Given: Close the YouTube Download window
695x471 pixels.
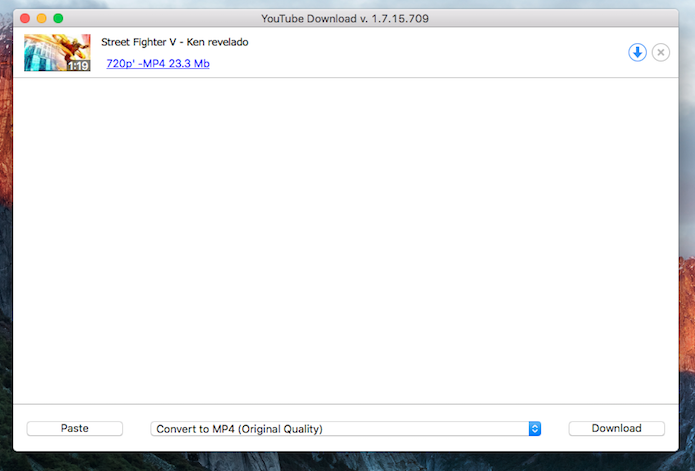Looking at the screenshot, I should [25, 18].
